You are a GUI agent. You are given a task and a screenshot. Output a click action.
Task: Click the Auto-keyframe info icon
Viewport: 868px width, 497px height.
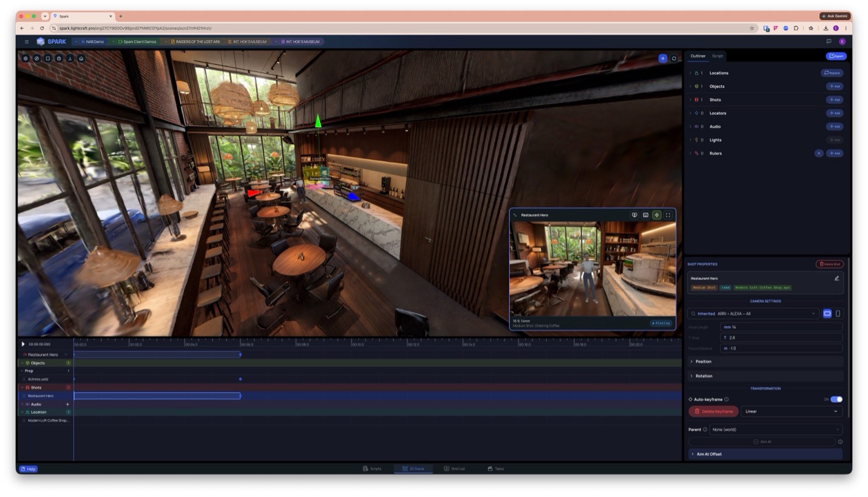click(727, 399)
